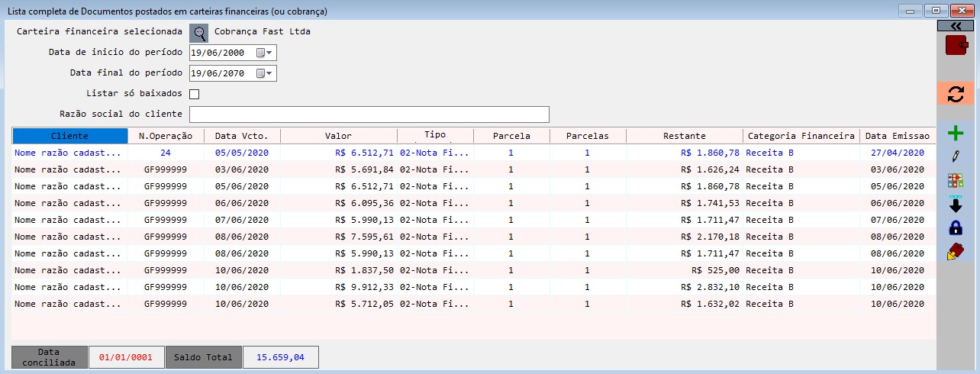
Task: Open the magnifier to search carteira financeira
Action: click(198, 33)
